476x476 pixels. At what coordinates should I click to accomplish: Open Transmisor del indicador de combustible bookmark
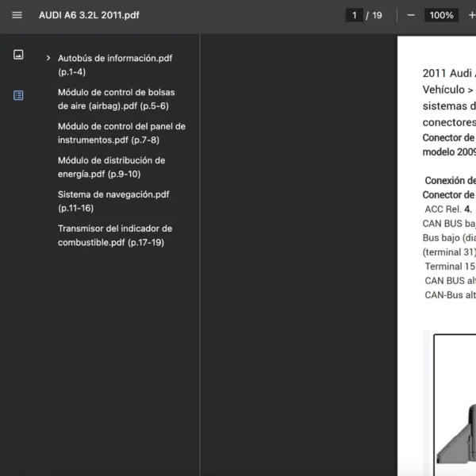point(115,236)
